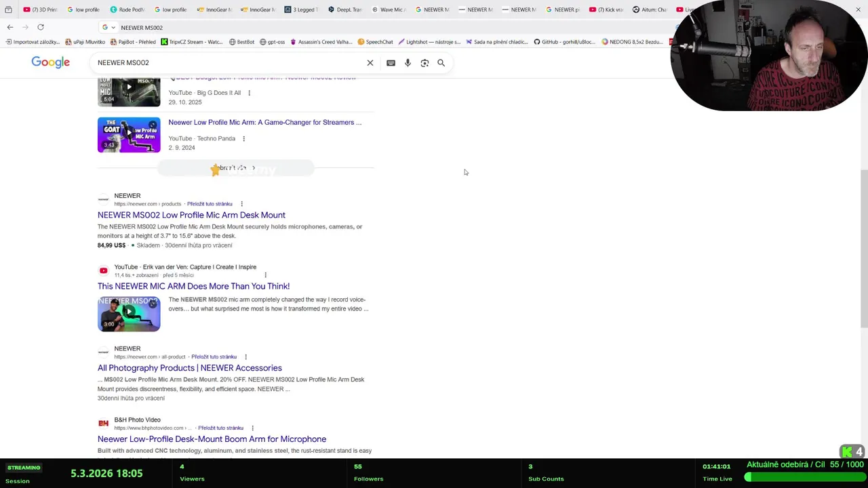Open more options for the B&H Photo Video result
Viewport: 868px width, 488px height.
pyautogui.click(x=252, y=428)
